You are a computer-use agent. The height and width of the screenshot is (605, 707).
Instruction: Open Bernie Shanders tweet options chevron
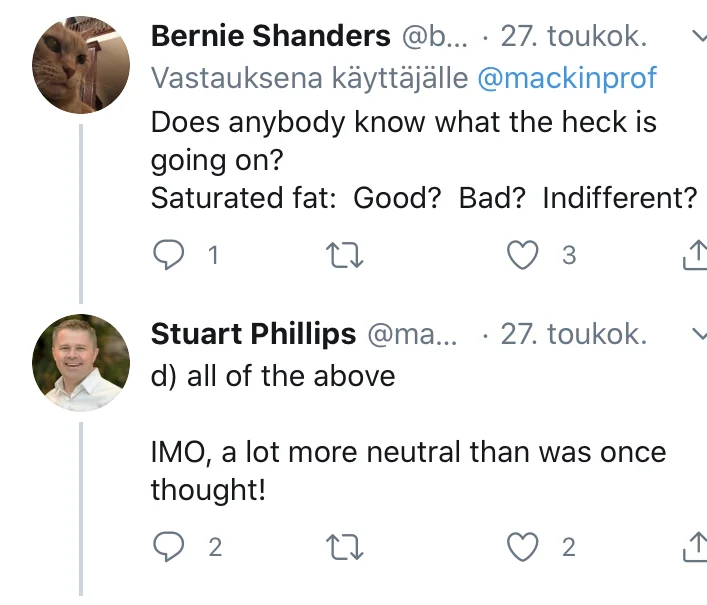point(698,38)
